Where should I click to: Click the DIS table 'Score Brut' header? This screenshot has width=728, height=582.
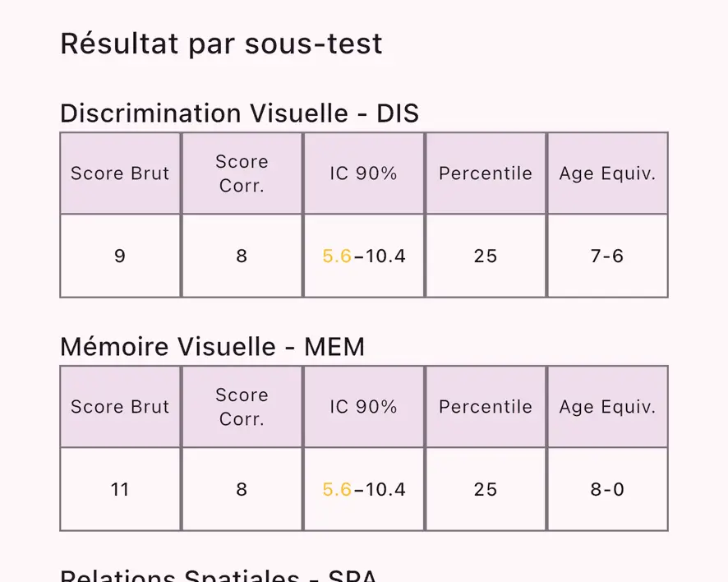[120, 173]
